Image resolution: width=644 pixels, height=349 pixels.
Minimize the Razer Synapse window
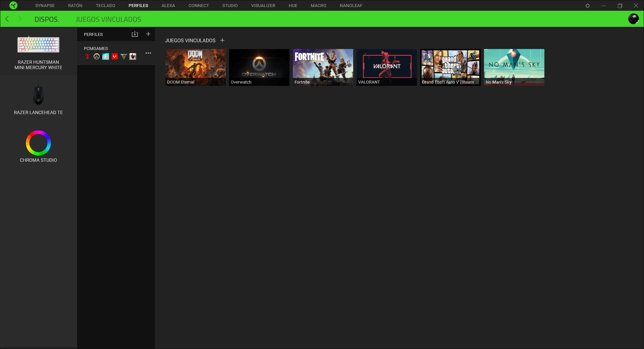tap(604, 6)
